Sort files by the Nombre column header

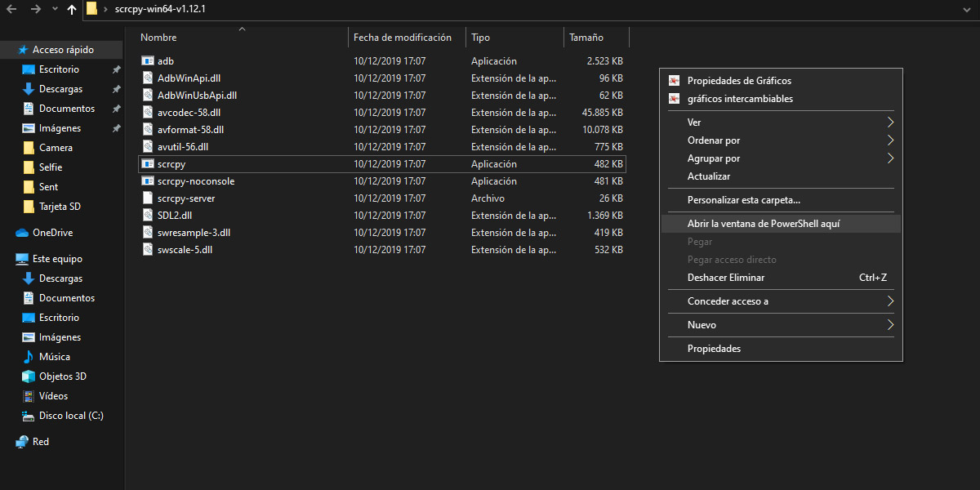pyautogui.click(x=158, y=38)
